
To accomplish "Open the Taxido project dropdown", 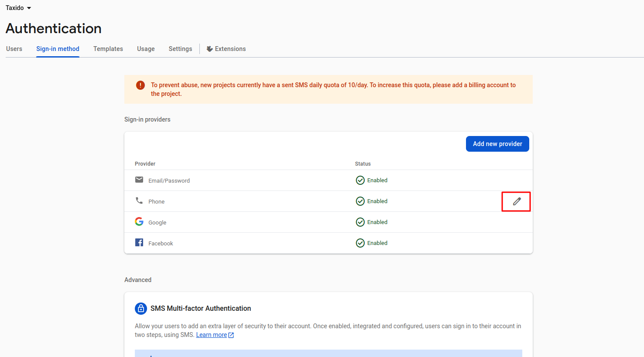I will 18,7.
